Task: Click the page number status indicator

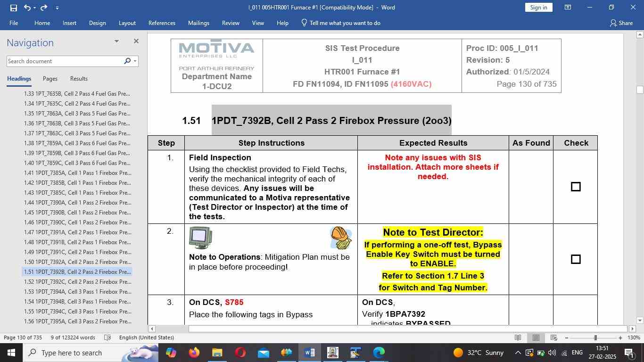Action: click(23, 338)
